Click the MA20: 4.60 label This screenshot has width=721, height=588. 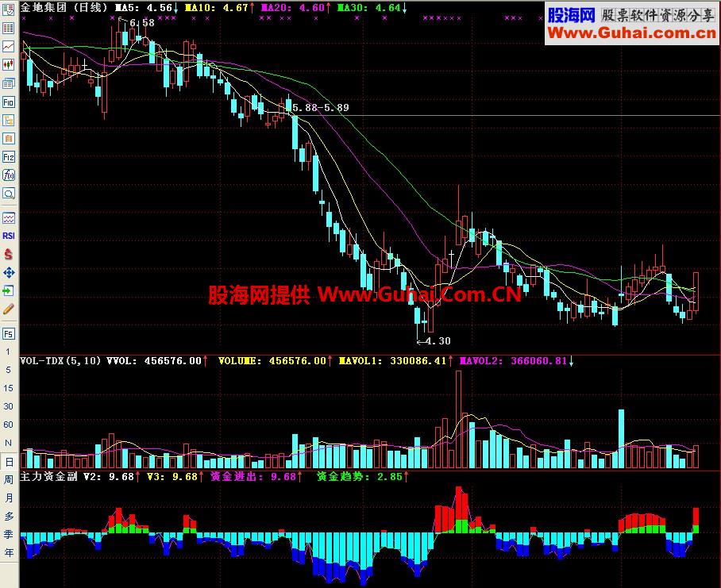click(295, 8)
